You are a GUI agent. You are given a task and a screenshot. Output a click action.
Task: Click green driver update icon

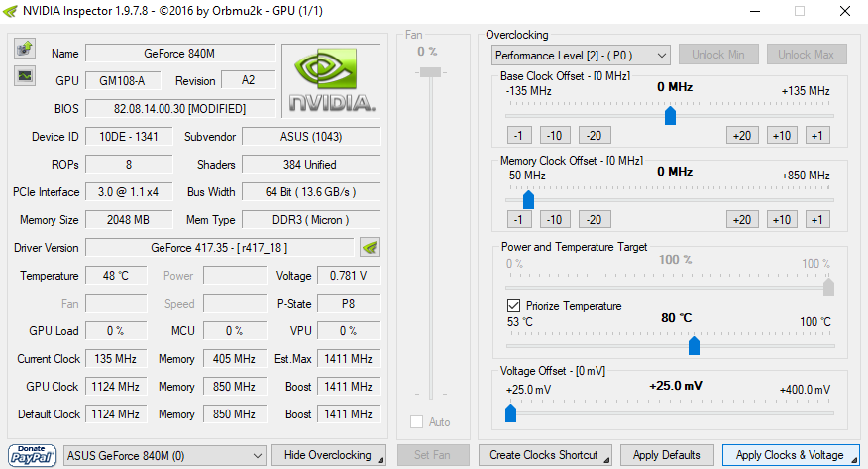pyautogui.click(x=370, y=247)
